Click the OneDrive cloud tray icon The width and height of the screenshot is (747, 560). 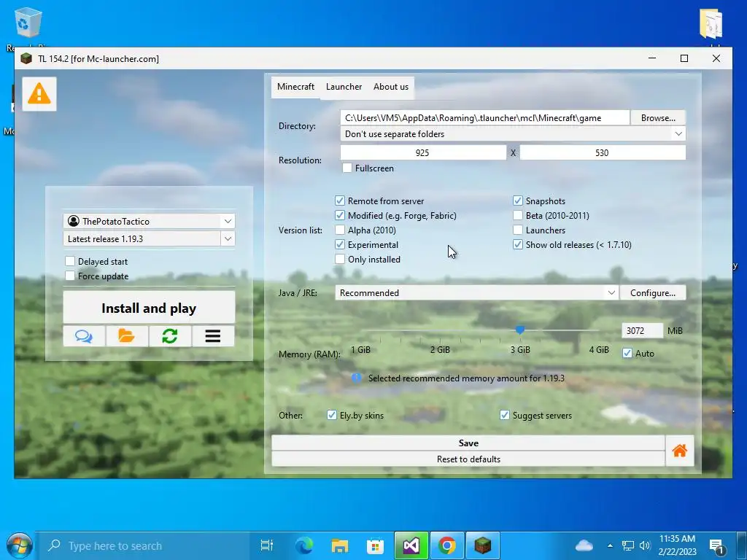(584, 545)
